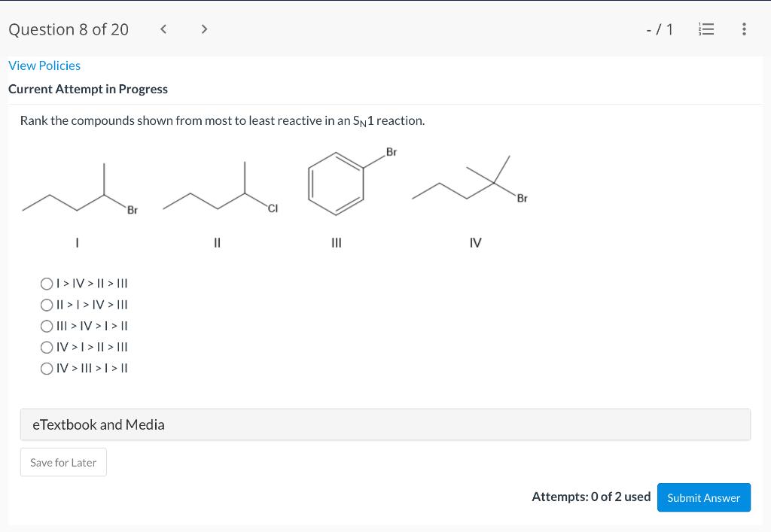The width and height of the screenshot is (771, 532).
Task: Click the score indicator showing - / 1
Action: click(x=658, y=29)
